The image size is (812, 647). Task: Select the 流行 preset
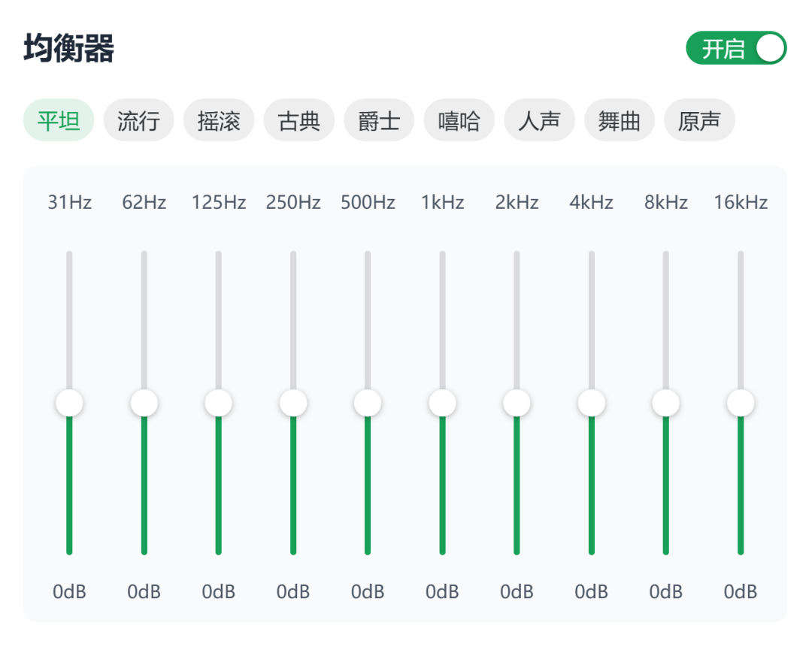tap(138, 120)
